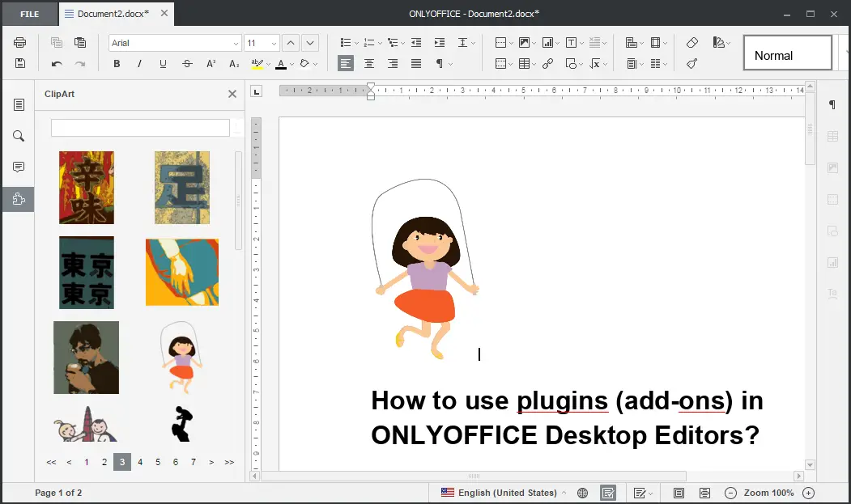Toggle Strikethrough formatting

pyautogui.click(x=187, y=63)
